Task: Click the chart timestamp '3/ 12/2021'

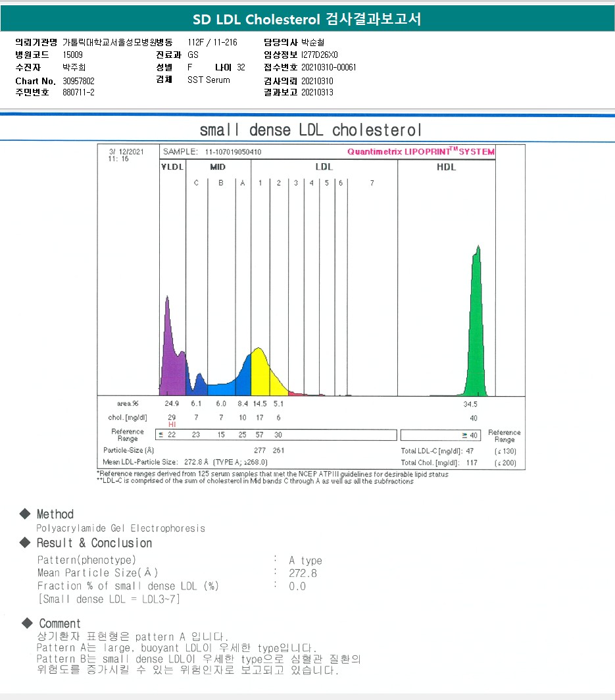Action: click(x=126, y=152)
